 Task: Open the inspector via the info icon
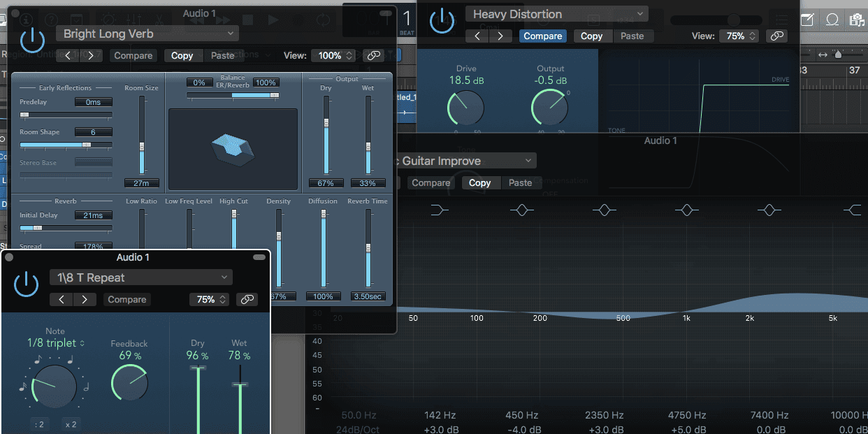point(25,19)
